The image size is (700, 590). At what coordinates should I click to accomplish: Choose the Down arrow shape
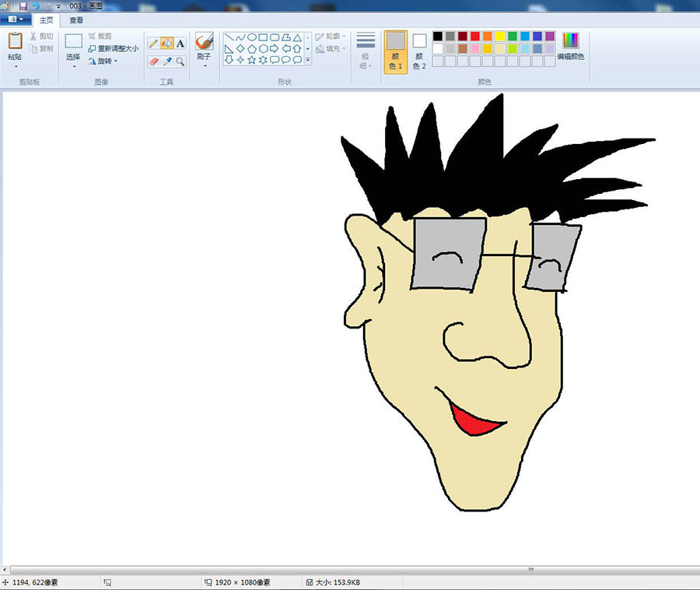(x=229, y=60)
